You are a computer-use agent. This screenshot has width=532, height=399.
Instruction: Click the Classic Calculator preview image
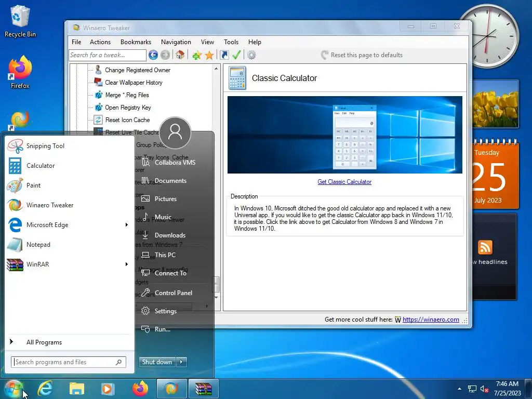point(345,135)
